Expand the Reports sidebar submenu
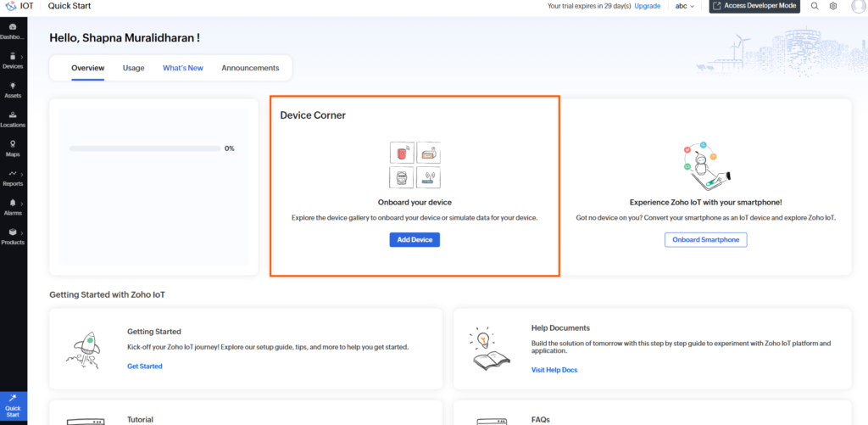The width and height of the screenshot is (868, 425). 21,174
